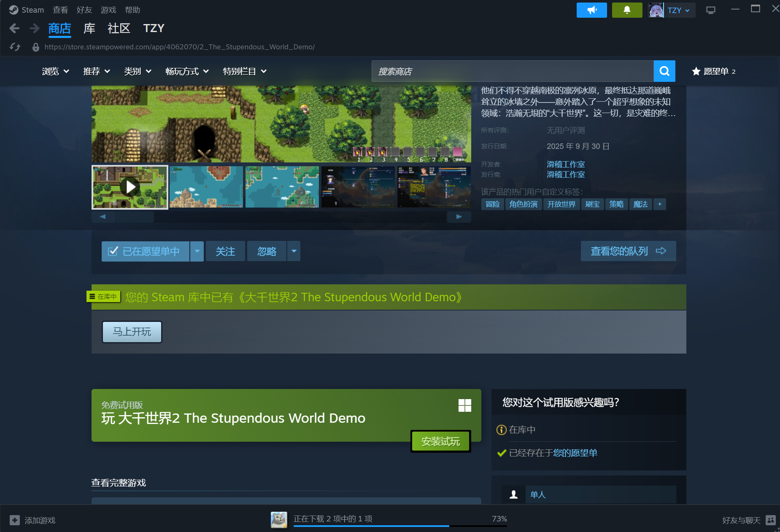This screenshot has height=532, width=780.
Task: Select the second screenshot thumbnail with the red island
Action: (206, 187)
